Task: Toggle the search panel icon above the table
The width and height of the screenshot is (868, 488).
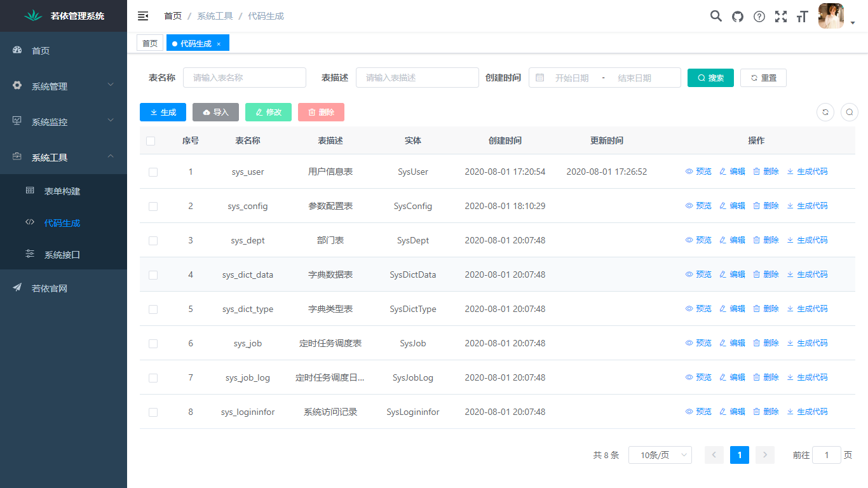Action: point(850,112)
